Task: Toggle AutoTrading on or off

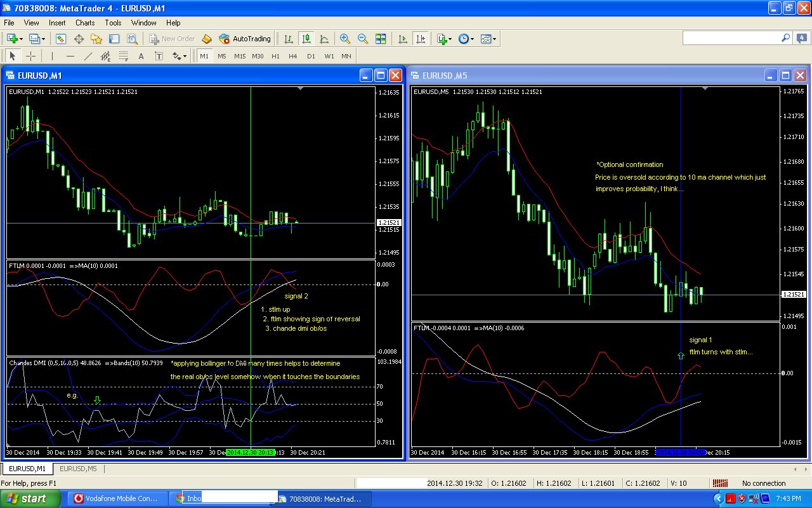Action: [x=245, y=39]
